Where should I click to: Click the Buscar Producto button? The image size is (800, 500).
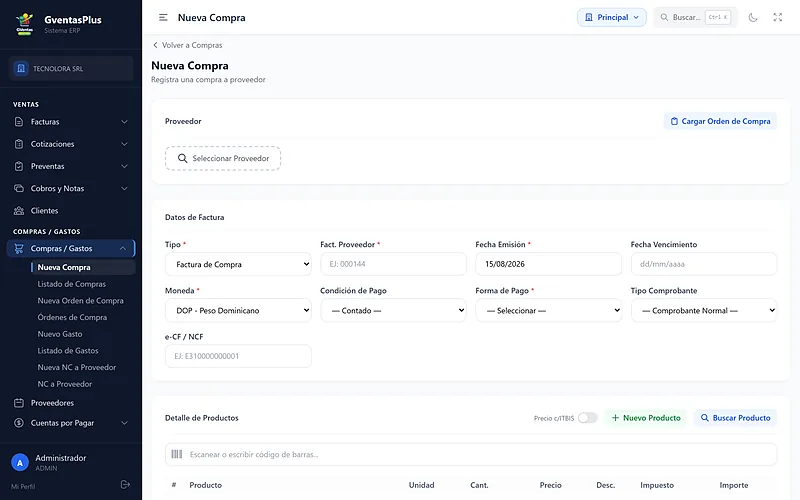pyautogui.click(x=735, y=418)
